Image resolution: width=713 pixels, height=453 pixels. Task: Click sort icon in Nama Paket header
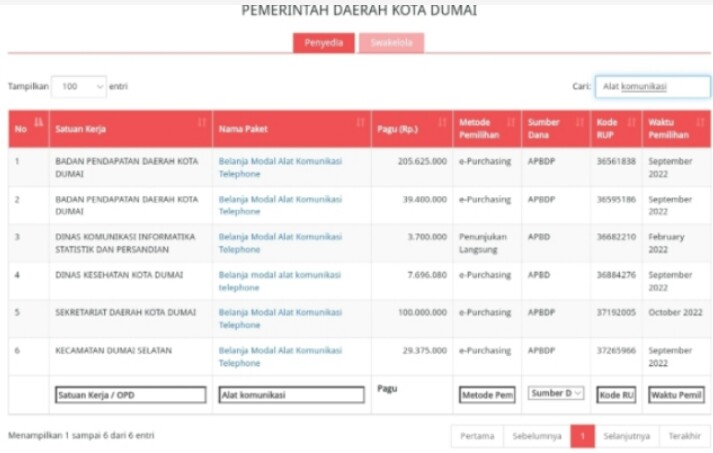(361, 123)
